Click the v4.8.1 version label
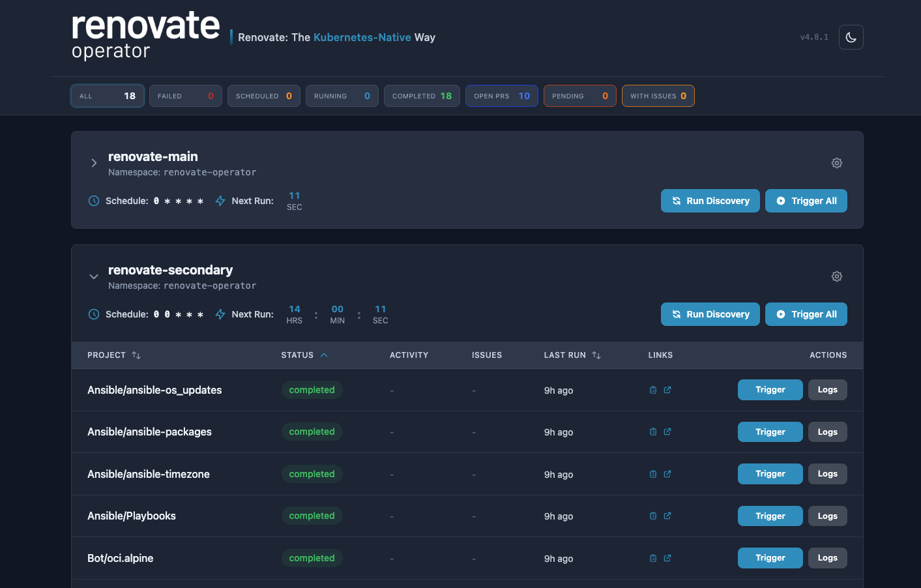The width and height of the screenshot is (921, 588). click(x=814, y=37)
